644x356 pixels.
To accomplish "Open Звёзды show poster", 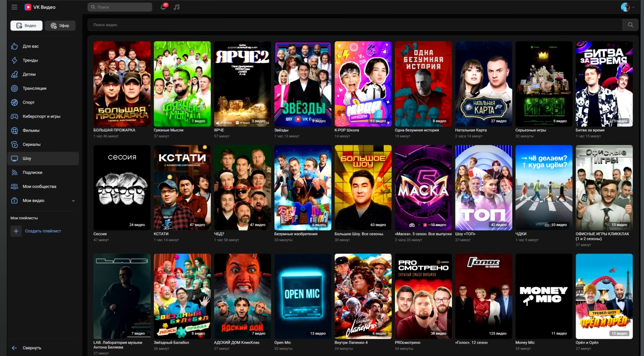I will [303, 84].
